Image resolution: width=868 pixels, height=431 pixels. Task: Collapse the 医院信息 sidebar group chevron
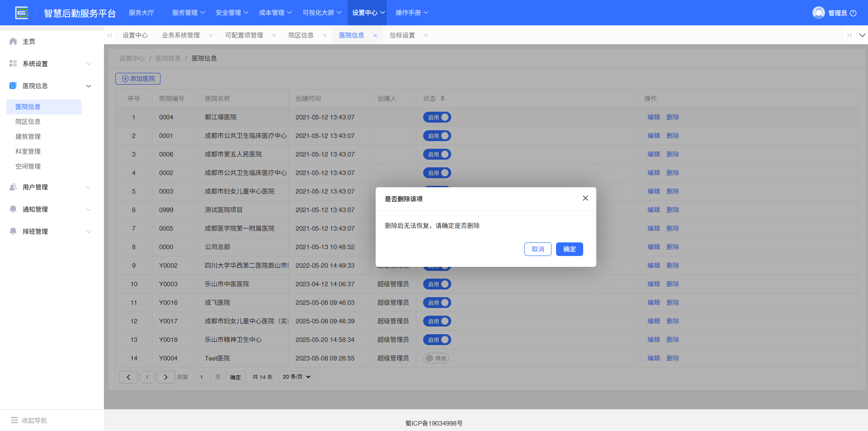[89, 86]
